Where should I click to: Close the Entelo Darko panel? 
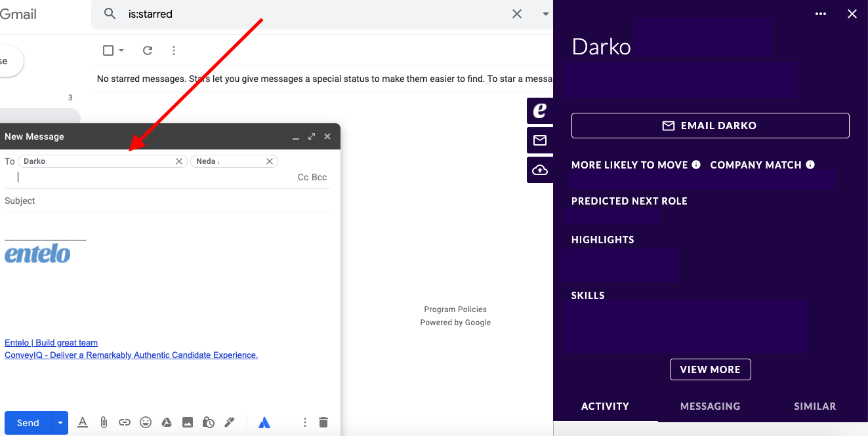[852, 14]
